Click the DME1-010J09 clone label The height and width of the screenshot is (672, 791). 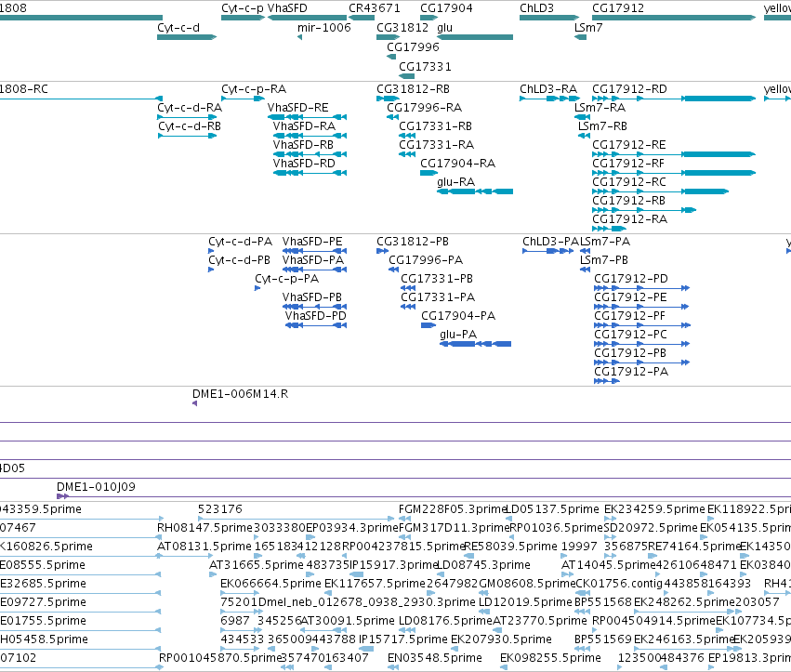[96, 487]
